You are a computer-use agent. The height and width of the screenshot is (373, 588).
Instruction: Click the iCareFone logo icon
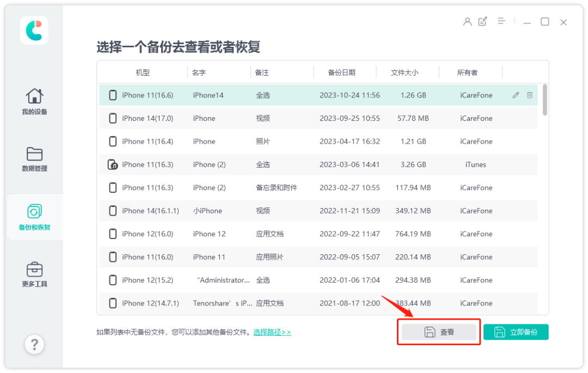(34, 30)
